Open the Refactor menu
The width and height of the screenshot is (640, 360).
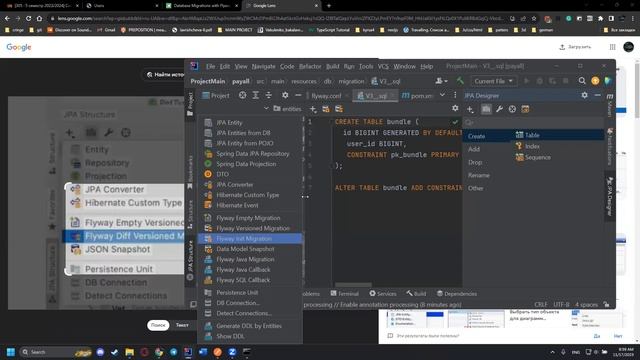310,67
